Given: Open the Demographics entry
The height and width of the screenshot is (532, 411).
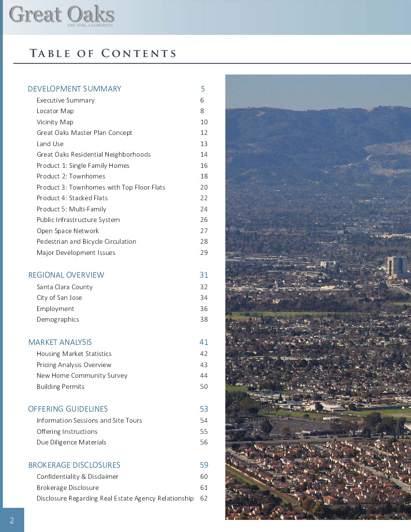Looking at the screenshot, I should tap(58, 320).
